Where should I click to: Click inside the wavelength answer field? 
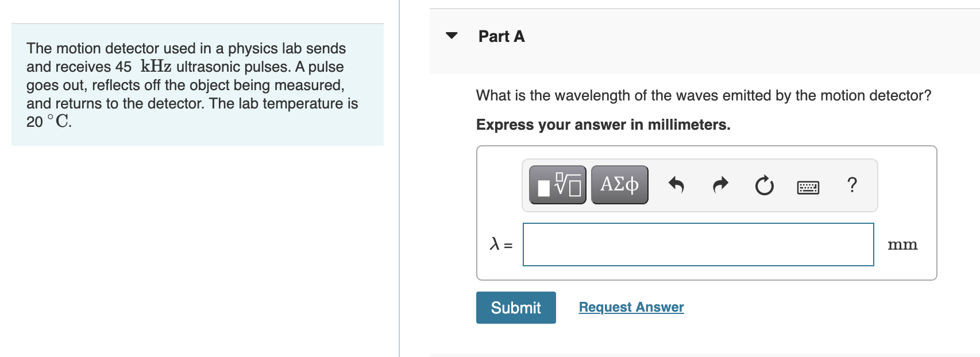698,245
